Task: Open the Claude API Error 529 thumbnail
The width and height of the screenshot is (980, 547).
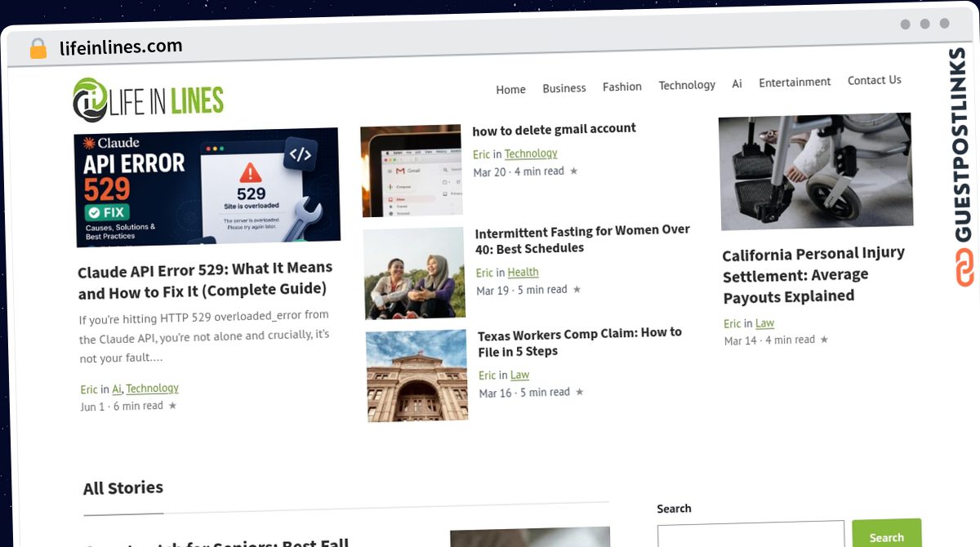Action: click(x=207, y=187)
